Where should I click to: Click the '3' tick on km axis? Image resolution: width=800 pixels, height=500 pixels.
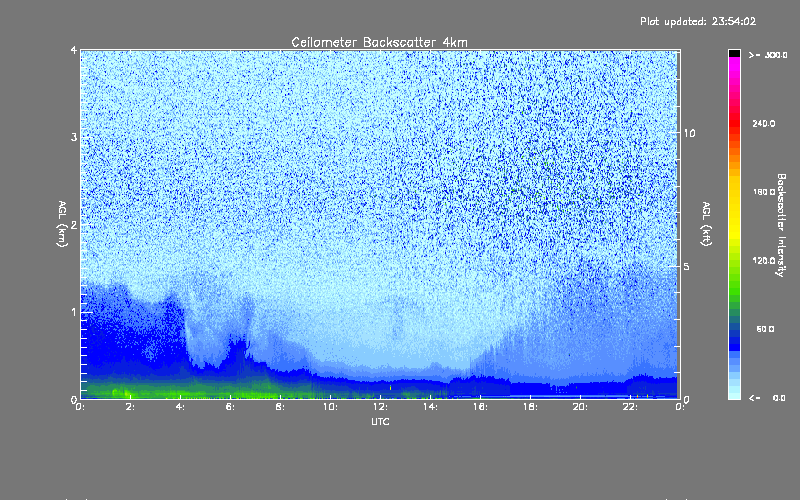click(x=74, y=137)
